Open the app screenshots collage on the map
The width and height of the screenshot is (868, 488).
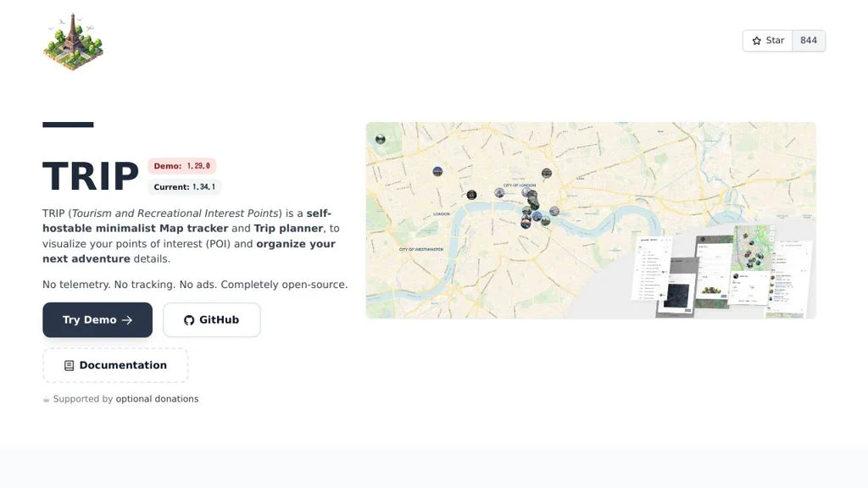click(722, 271)
